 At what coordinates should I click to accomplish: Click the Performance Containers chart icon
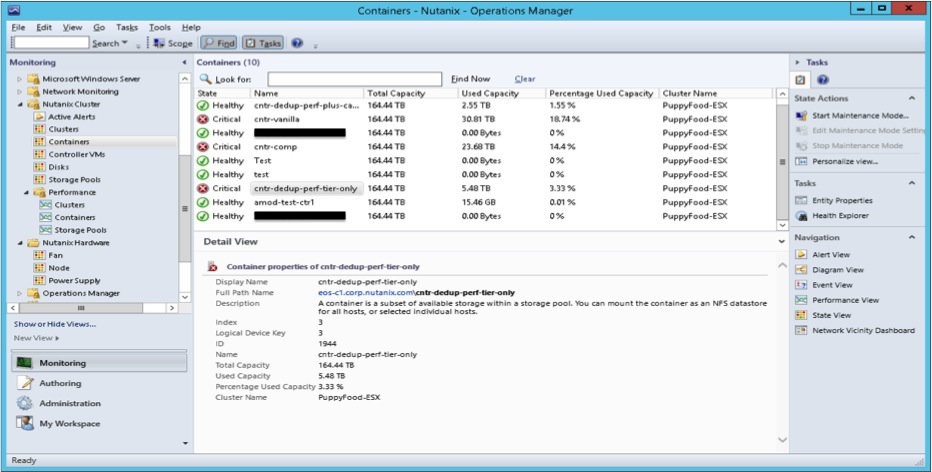(x=45, y=218)
